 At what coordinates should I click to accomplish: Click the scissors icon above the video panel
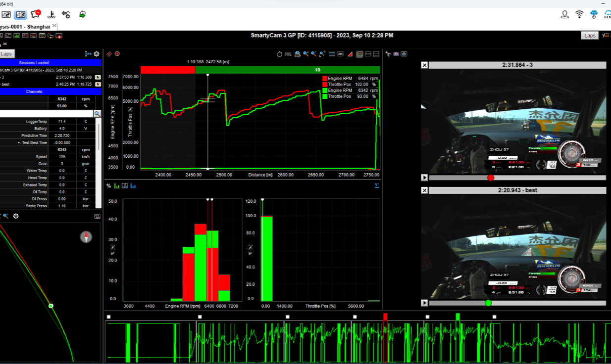(x=388, y=54)
